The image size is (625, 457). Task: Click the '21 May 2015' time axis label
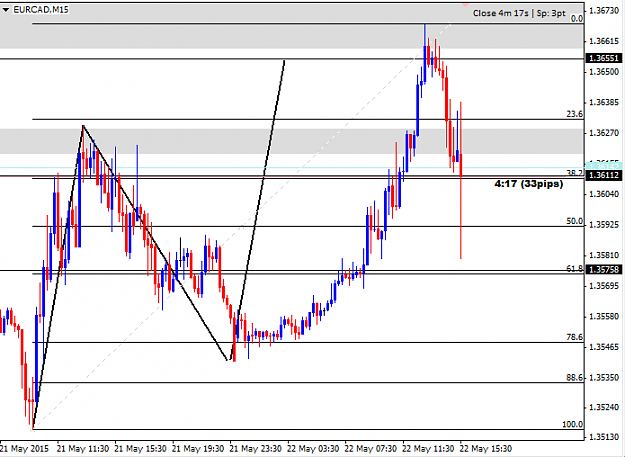pyautogui.click(x=25, y=449)
